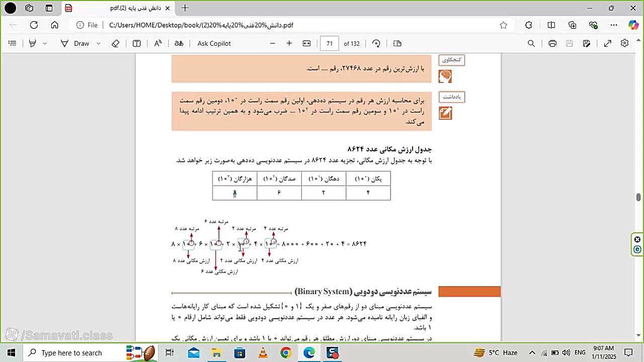Open Edge Settings and more menu
Viewport: 644px width, 362px height.
(614, 25)
